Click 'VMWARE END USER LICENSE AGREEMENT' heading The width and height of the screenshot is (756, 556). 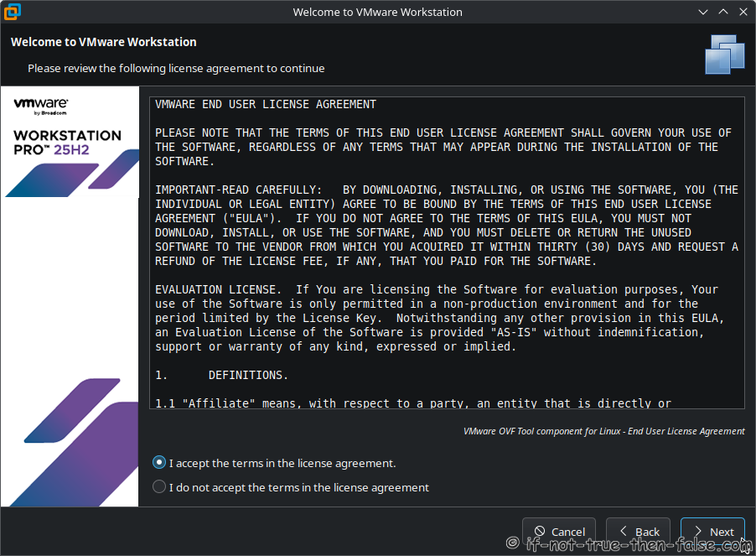pyautogui.click(x=266, y=104)
